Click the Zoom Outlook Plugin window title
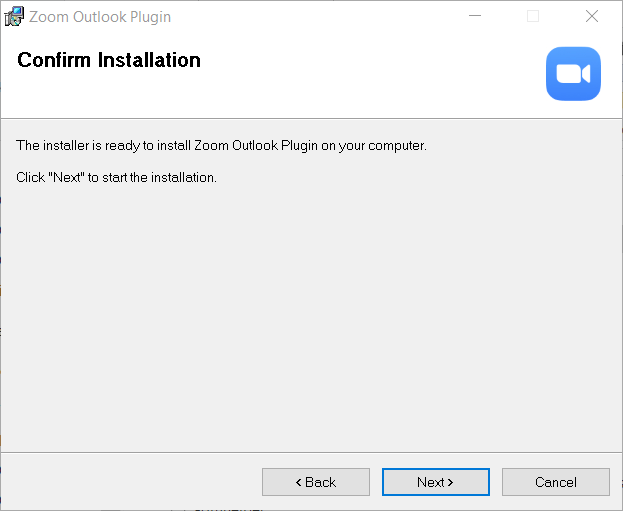Image resolution: width=623 pixels, height=511 pixels. tap(100, 17)
